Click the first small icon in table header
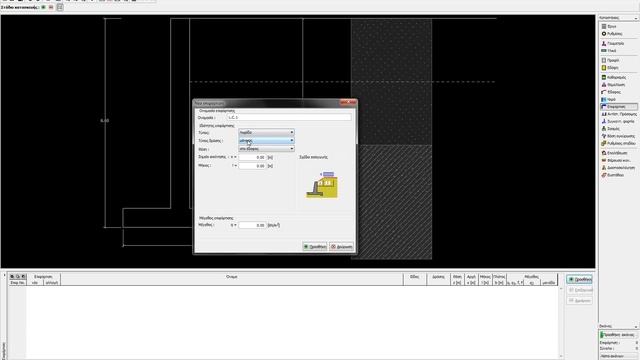 [x=12, y=276]
